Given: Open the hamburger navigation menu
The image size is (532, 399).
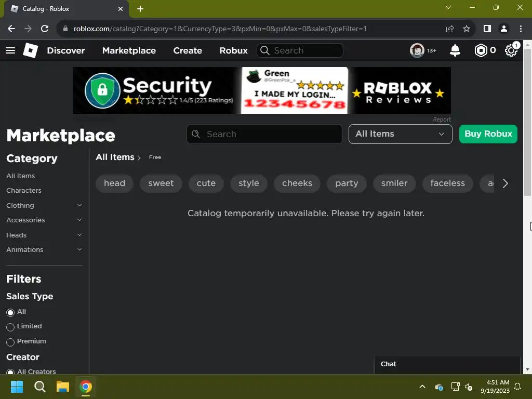Looking at the screenshot, I should [10, 50].
